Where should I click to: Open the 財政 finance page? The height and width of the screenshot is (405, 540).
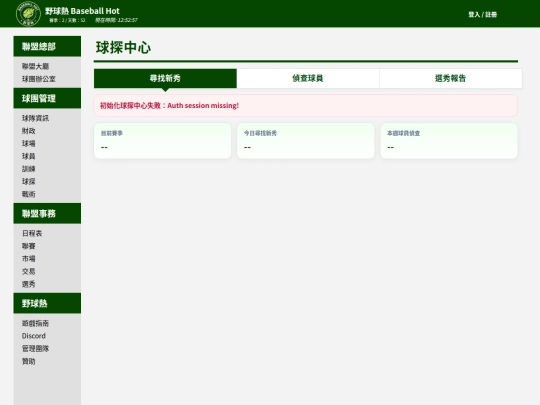coord(29,131)
